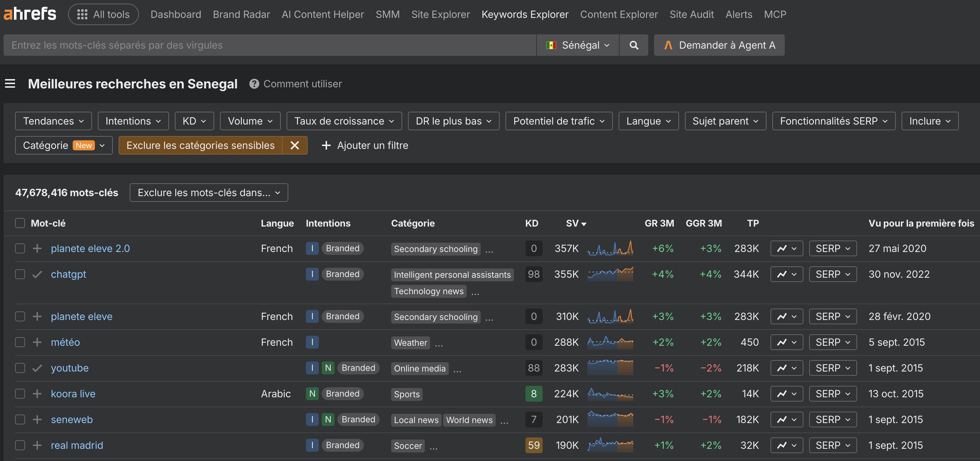
Task: Check the box for planete eleve 2.0
Action: point(20,248)
